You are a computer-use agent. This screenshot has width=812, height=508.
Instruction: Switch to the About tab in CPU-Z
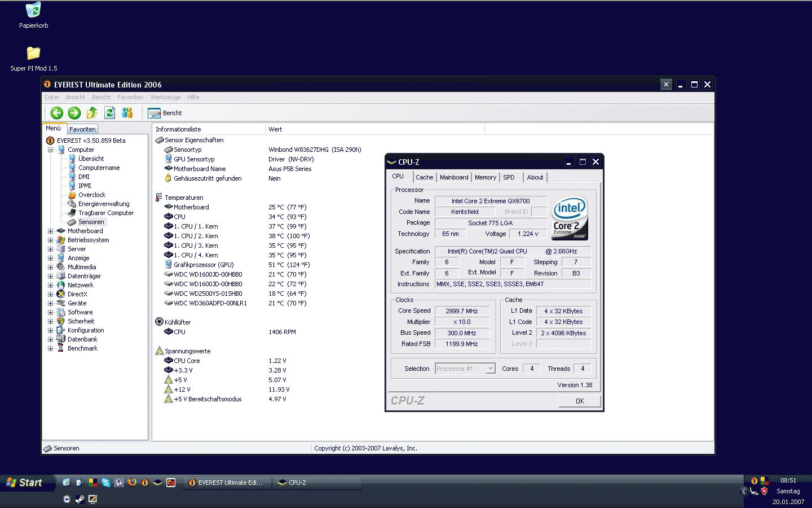(535, 177)
